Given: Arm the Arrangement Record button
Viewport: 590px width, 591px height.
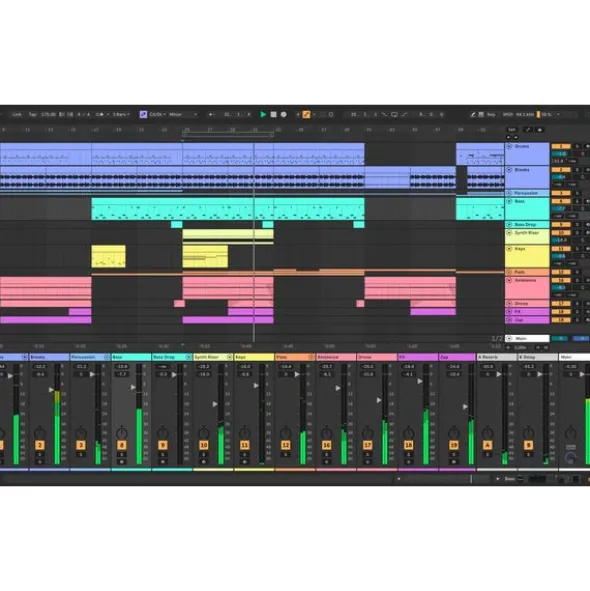Looking at the screenshot, I should pyautogui.click(x=284, y=114).
